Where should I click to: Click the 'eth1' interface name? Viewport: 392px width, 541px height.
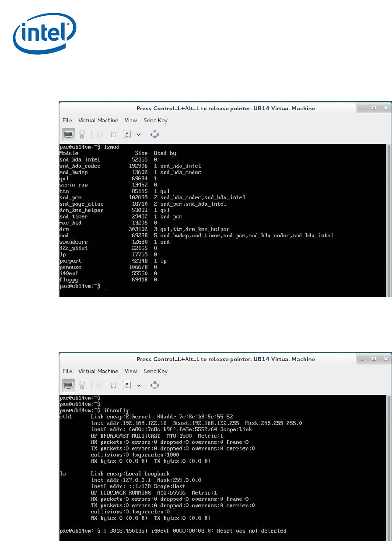[66, 417]
